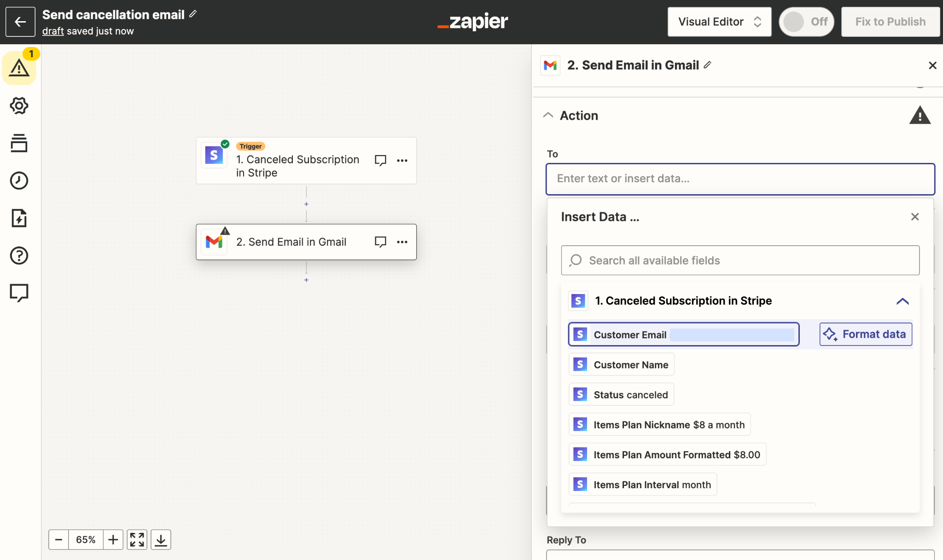The width and height of the screenshot is (943, 560).
Task: Insert Items Plan Amount Formatted field
Action: pos(668,454)
